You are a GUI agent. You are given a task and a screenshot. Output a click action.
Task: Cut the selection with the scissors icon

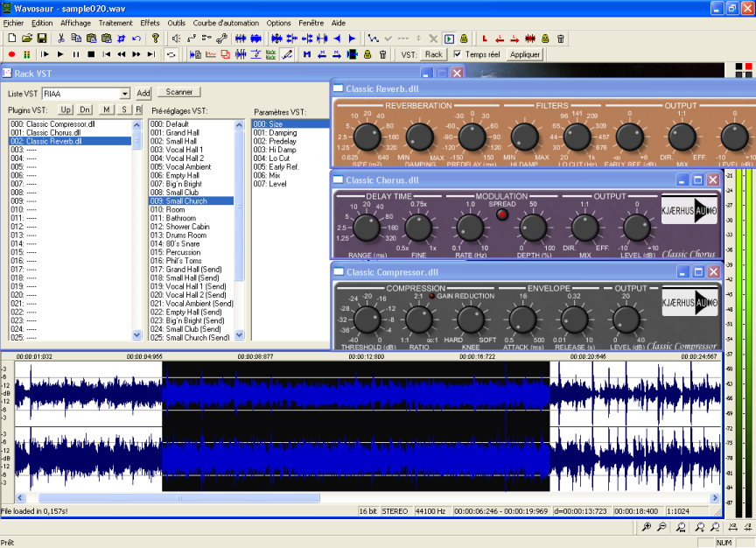coord(61,39)
